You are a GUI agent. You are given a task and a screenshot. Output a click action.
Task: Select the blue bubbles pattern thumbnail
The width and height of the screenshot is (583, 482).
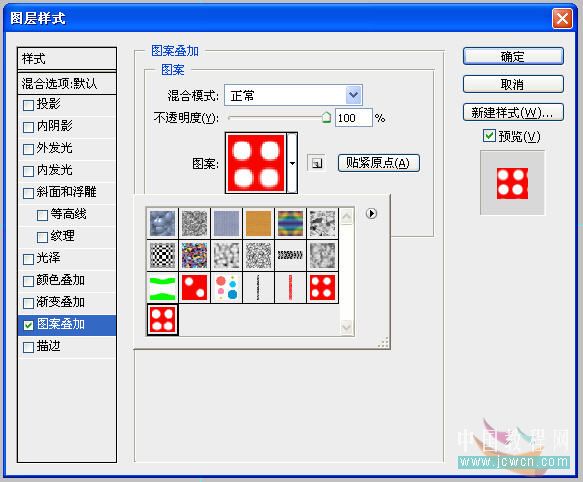pyautogui.click(x=162, y=223)
